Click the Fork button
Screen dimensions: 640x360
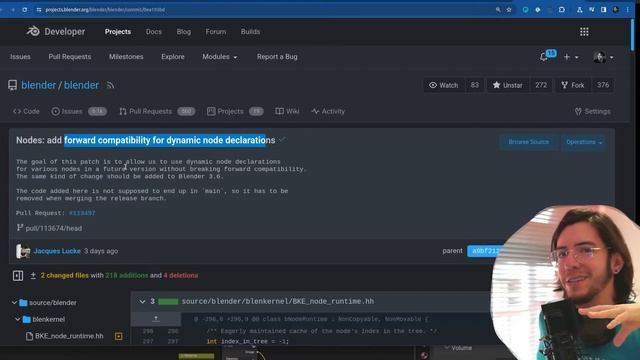point(573,85)
